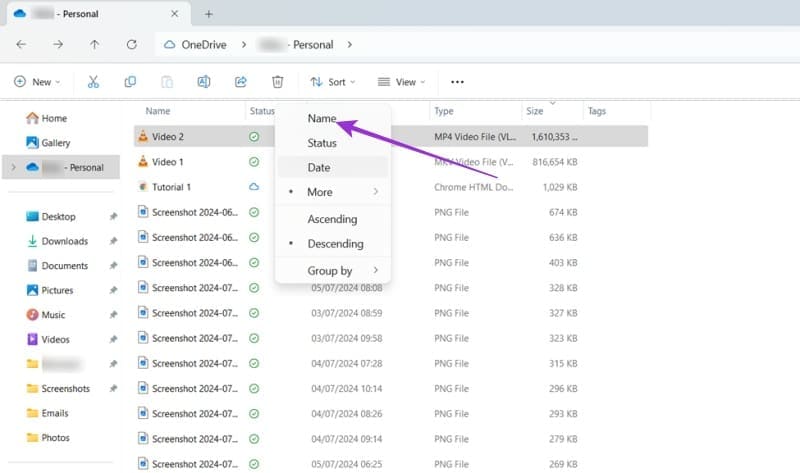This screenshot has height=473, width=800.
Task: Click the Status column header
Action: (262, 111)
